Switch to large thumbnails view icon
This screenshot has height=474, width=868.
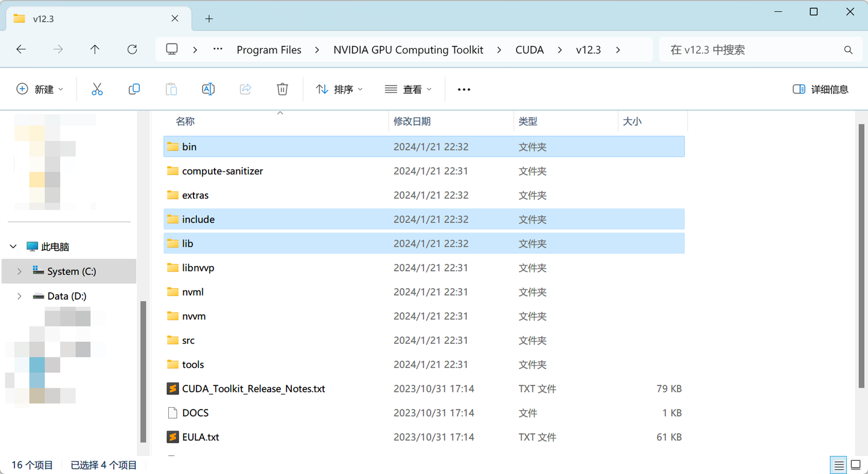pyautogui.click(x=855, y=465)
